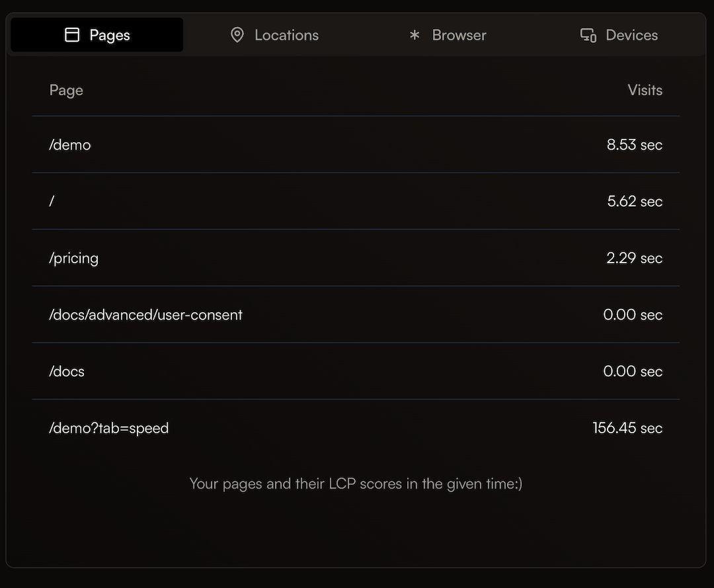Viewport: 714px width, 588px height.
Task: Click the /docs/advanced/user-consent page entry
Action: coord(145,315)
